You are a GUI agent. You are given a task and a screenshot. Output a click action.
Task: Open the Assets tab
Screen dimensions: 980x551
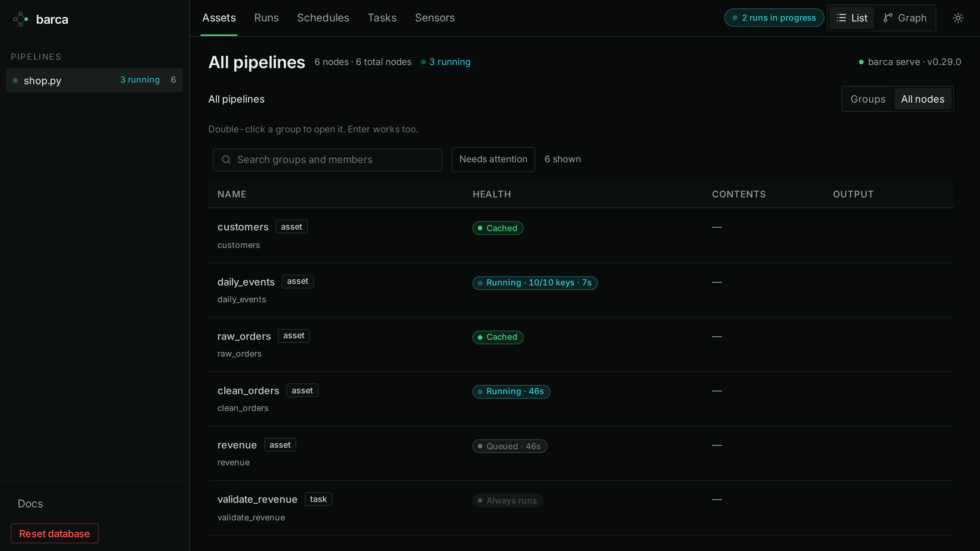tap(219, 18)
